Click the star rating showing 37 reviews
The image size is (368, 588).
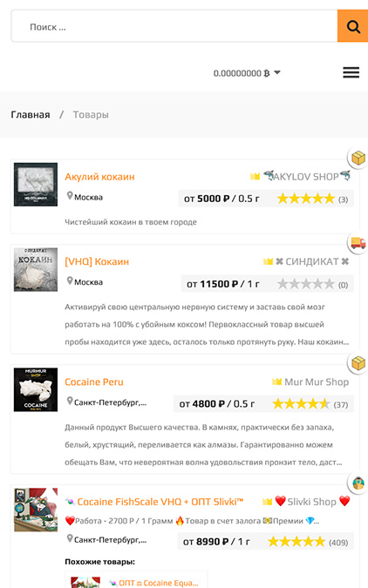(301, 404)
